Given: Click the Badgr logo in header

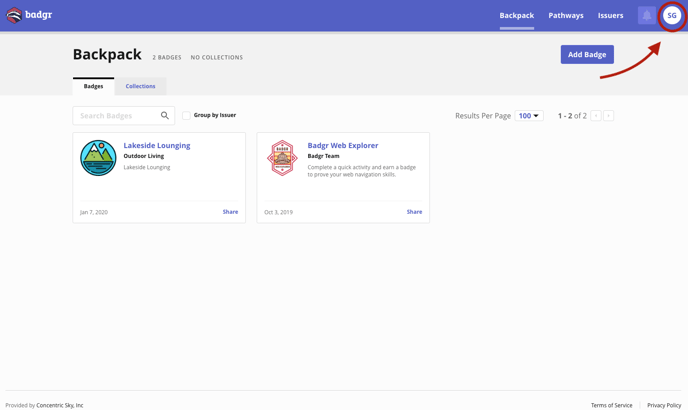Looking at the screenshot, I should [x=29, y=15].
